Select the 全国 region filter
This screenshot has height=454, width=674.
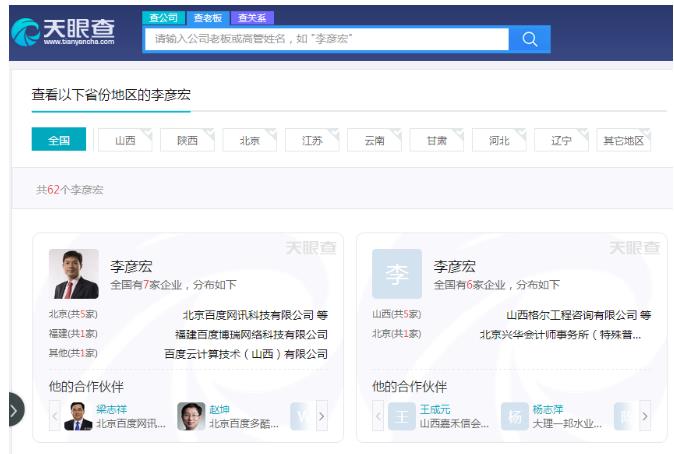[x=59, y=140]
